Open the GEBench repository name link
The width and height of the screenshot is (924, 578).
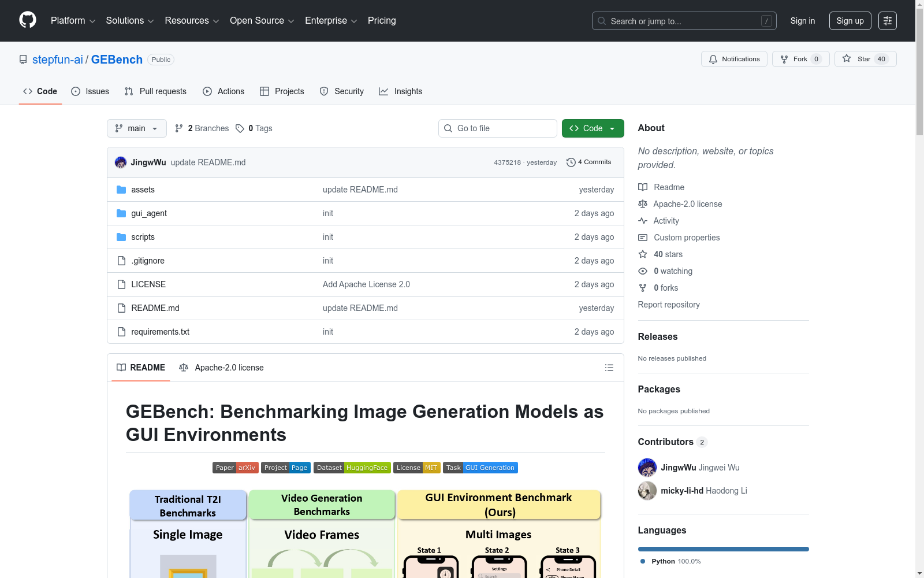pos(117,60)
